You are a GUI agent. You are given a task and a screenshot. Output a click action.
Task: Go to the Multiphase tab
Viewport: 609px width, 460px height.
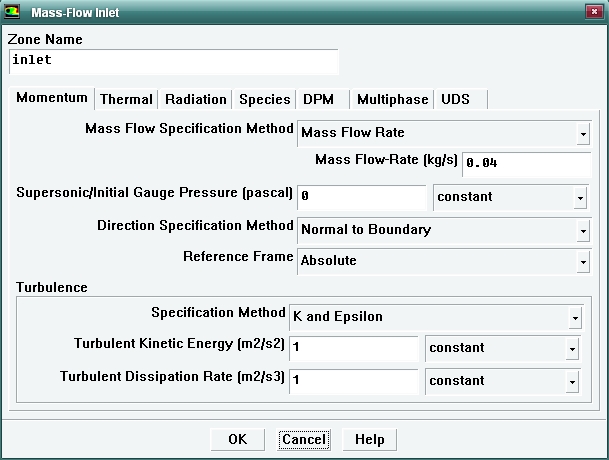[392, 99]
